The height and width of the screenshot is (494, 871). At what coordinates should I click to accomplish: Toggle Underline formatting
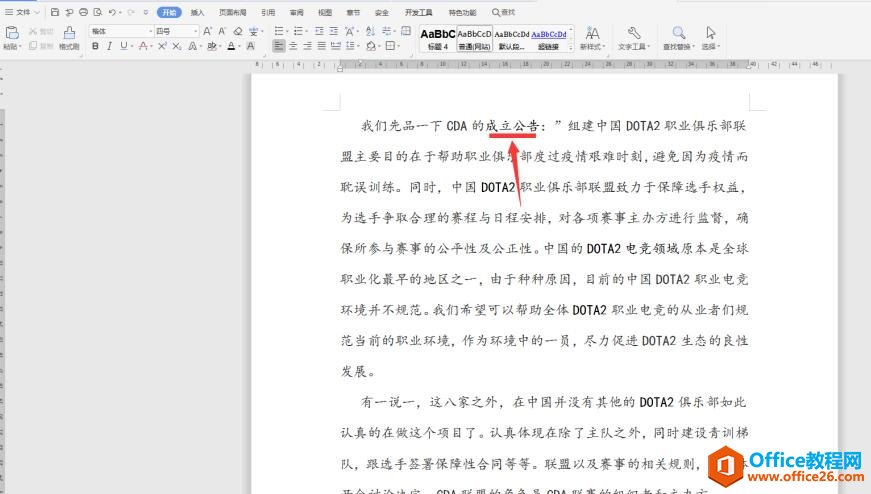pos(123,46)
